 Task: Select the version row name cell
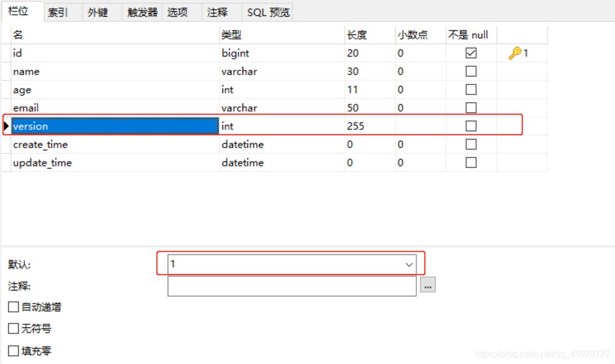coord(111,126)
